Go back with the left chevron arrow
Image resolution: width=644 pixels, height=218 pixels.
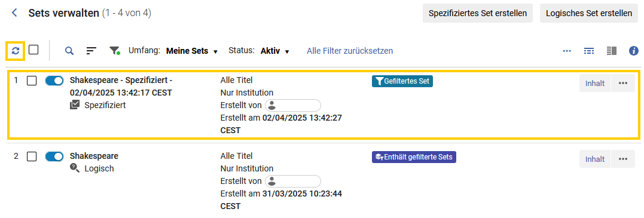click(14, 13)
